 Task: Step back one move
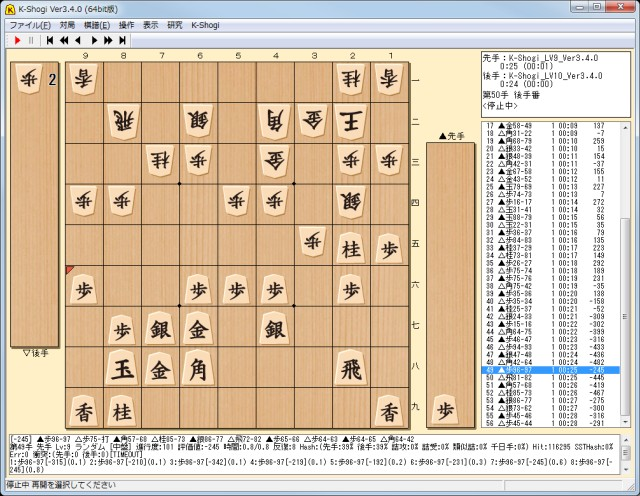coord(78,40)
